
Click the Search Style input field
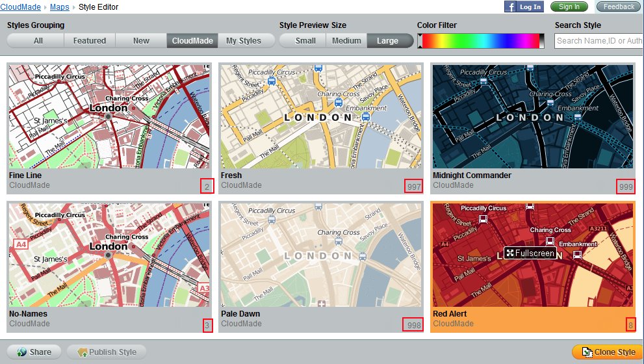(599, 41)
